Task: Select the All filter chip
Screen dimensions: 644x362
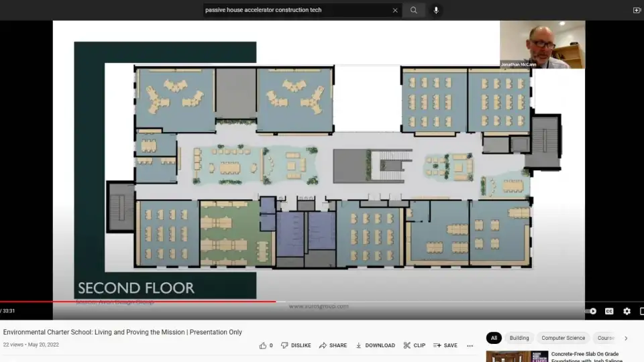Action: [494, 338]
